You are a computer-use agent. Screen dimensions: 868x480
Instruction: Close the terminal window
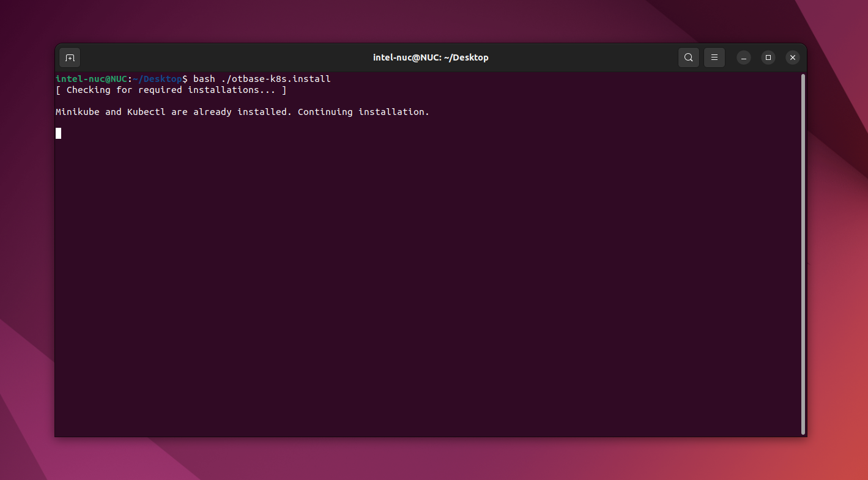coord(793,57)
